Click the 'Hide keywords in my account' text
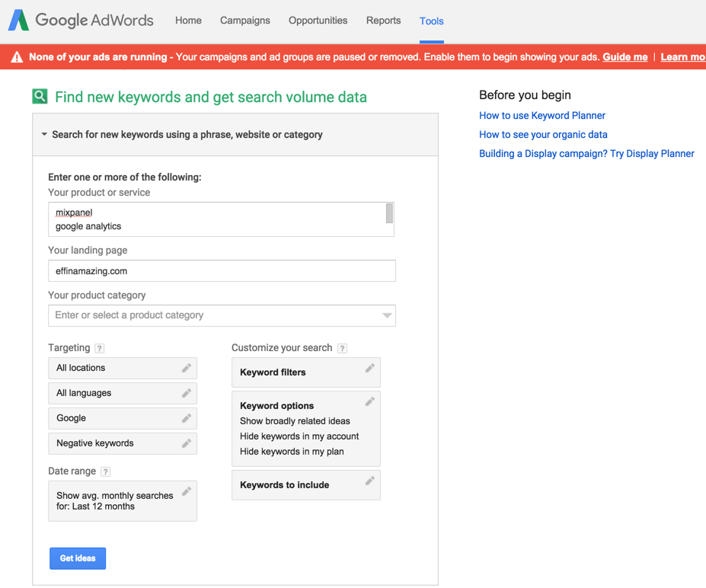Viewport: 706px width, 588px height. pyautogui.click(x=299, y=436)
